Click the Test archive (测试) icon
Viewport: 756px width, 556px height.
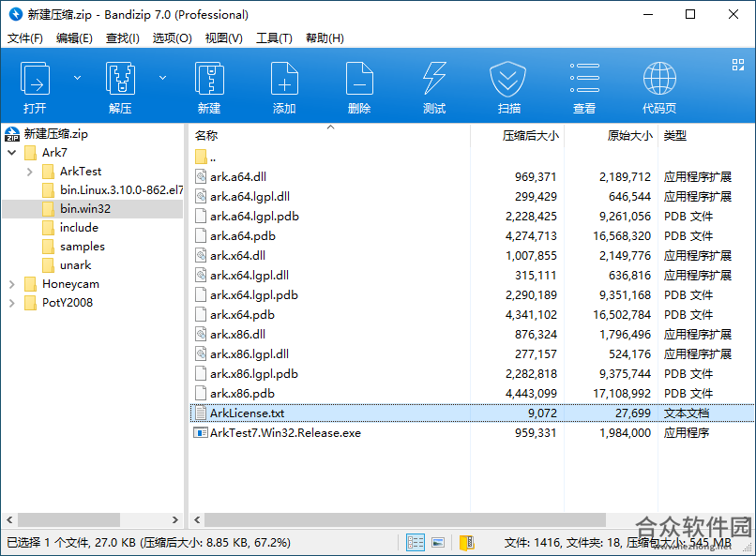(x=434, y=78)
